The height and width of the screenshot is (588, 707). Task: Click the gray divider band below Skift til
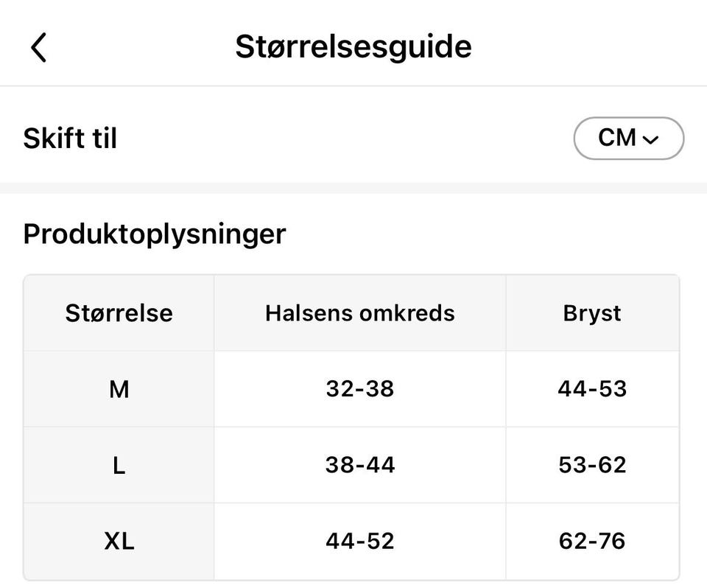[x=353, y=188]
